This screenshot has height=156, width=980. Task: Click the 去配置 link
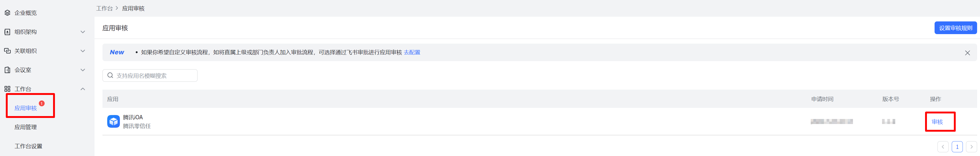pos(412,53)
